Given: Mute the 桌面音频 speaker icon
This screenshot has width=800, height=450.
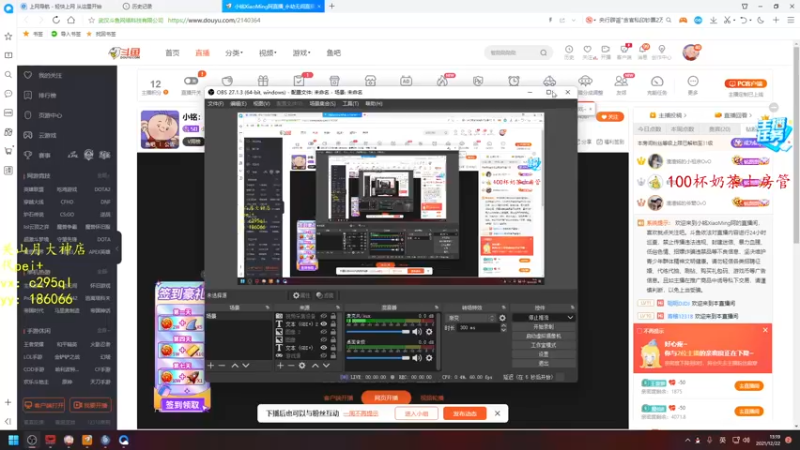Looking at the screenshot, I should [417, 358].
